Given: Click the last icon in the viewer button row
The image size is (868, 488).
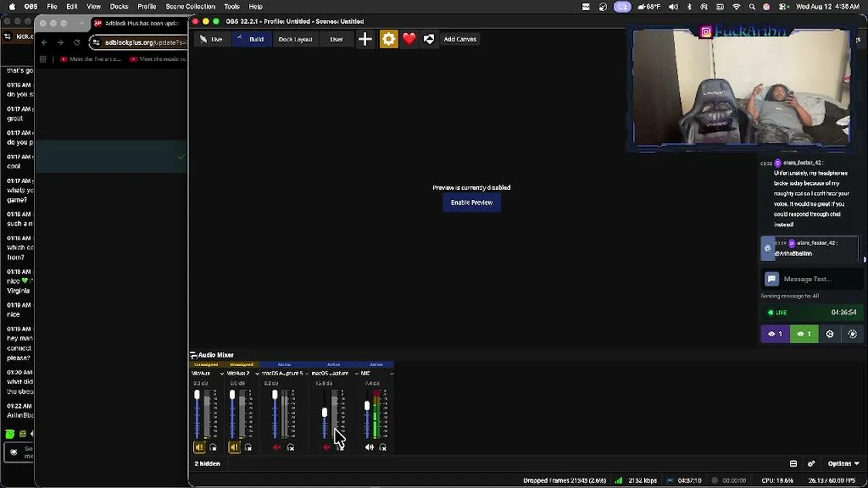Looking at the screenshot, I should [x=852, y=333].
